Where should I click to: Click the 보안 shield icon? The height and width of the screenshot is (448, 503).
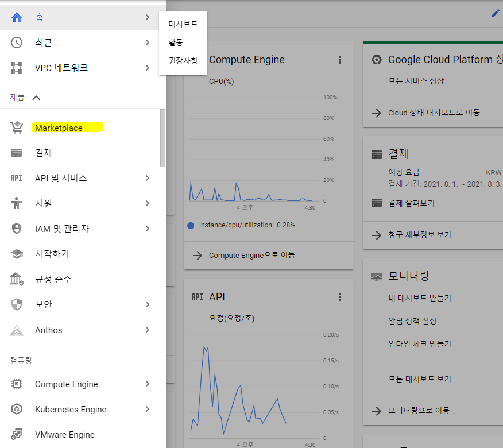tap(17, 304)
